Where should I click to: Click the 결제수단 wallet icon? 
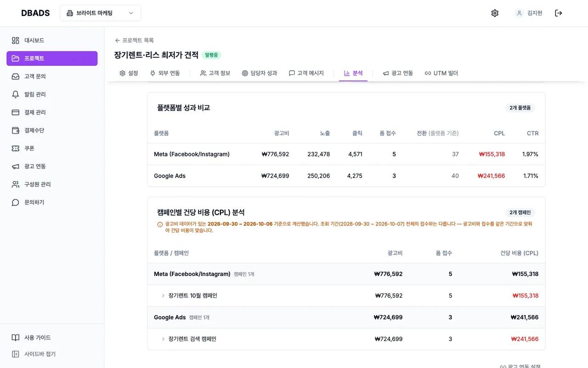(x=16, y=130)
